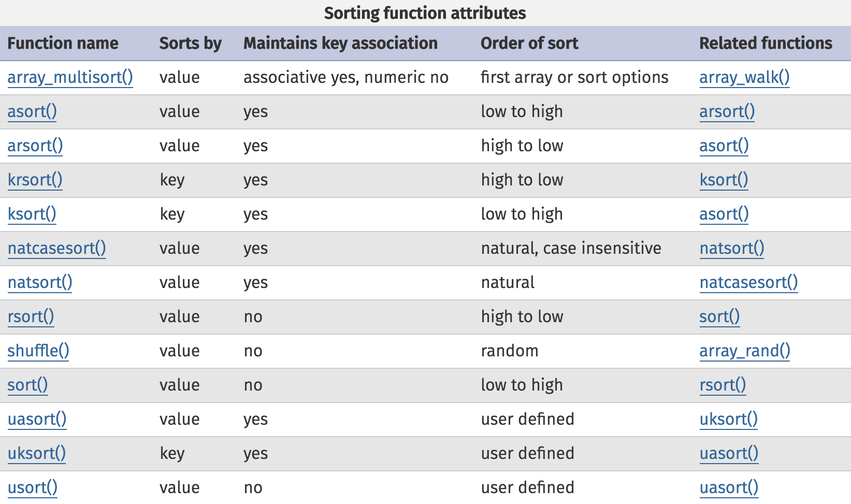
Task: Click the shuffle() function link
Action: [38, 351]
